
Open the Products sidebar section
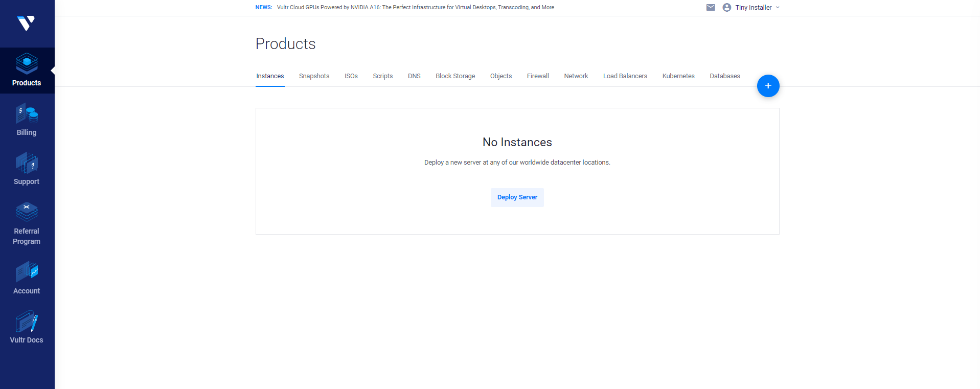[x=27, y=71]
